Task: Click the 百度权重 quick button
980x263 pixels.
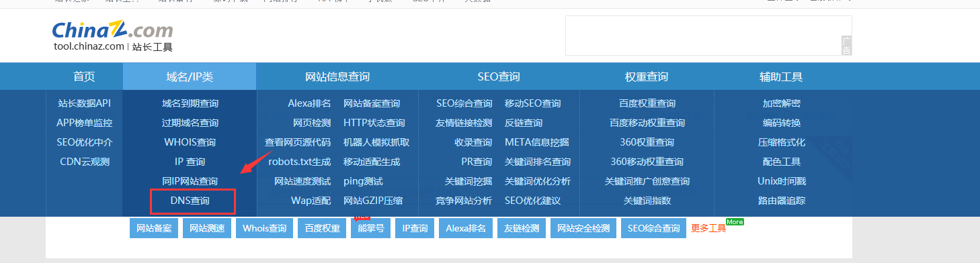Action: pyautogui.click(x=322, y=228)
